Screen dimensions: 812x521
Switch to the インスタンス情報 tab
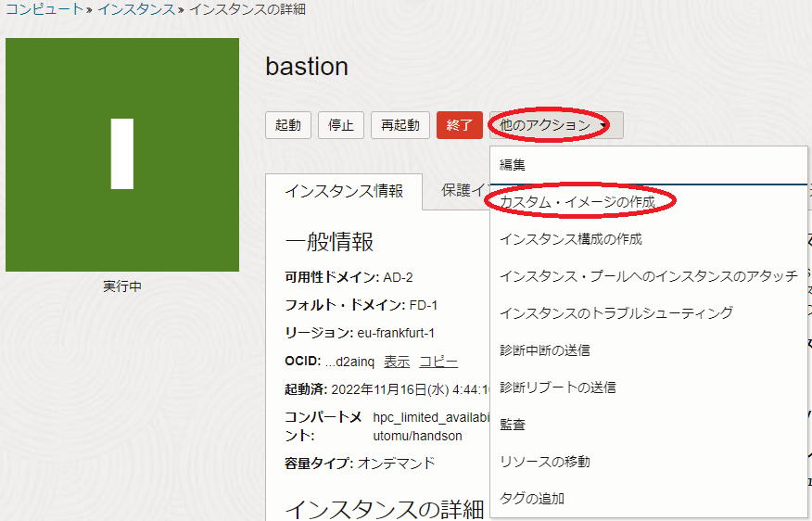click(344, 191)
